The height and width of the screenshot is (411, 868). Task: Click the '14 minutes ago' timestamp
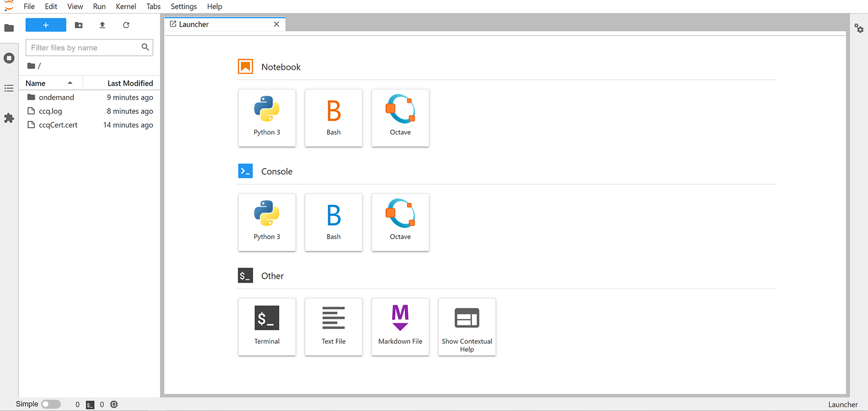tap(128, 125)
